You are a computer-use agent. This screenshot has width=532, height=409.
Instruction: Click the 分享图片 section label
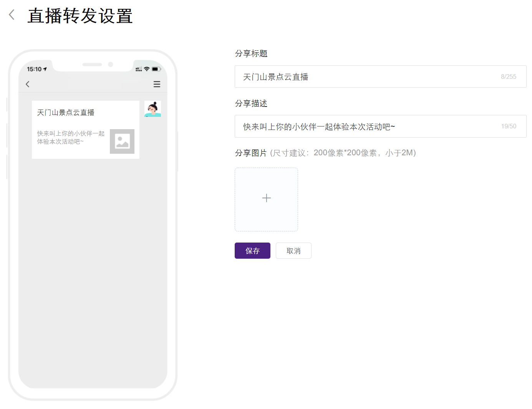[x=251, y=153]
